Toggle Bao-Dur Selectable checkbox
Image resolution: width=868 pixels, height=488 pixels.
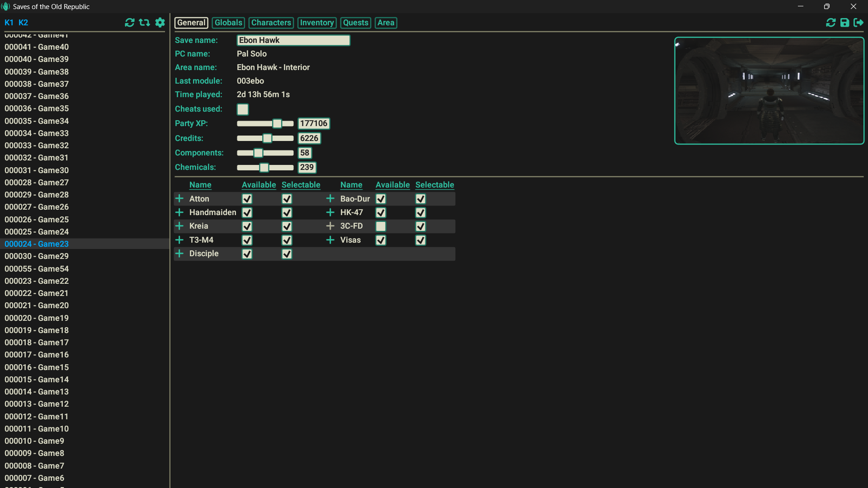[x=420, y=199]
